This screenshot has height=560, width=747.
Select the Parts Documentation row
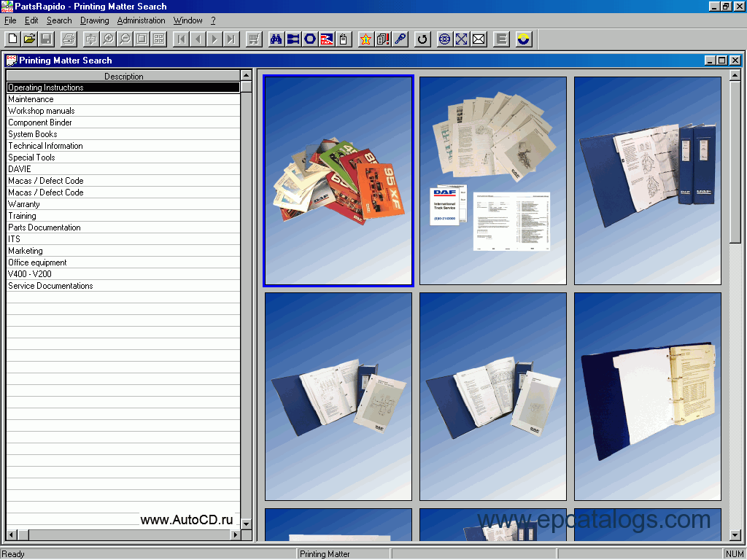tap(123, 227)
